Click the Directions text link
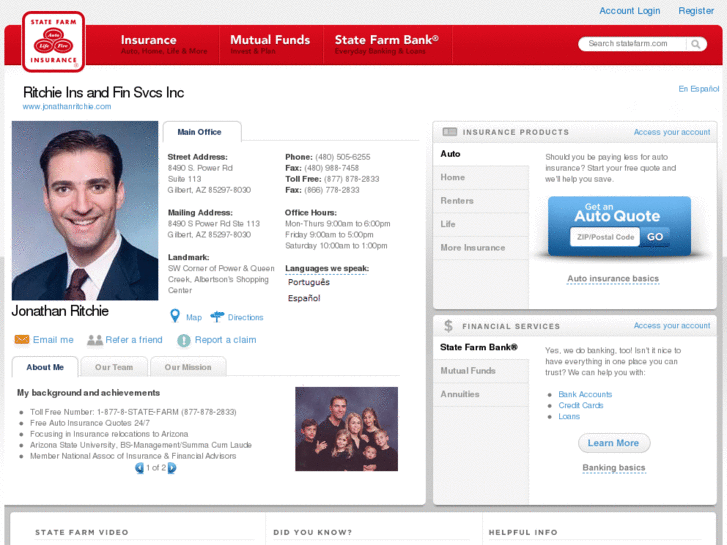The image size is (727, 545). click(245, 317)
